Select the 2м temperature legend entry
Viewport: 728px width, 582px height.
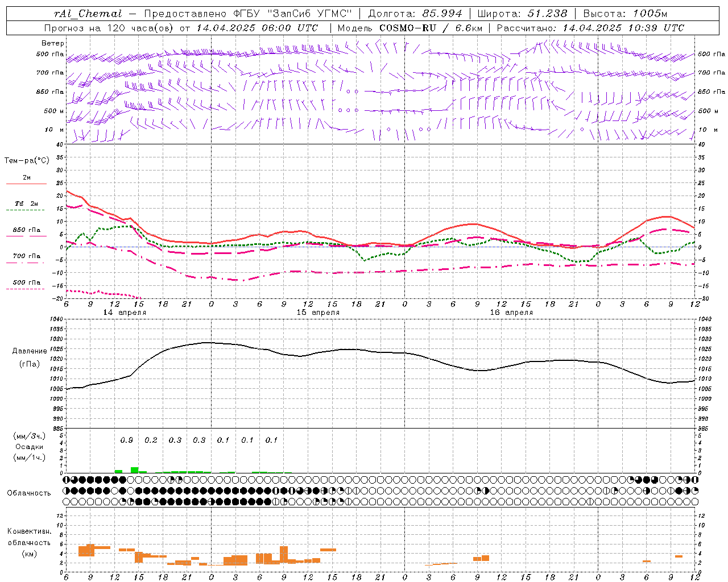(x=27, y=178)
